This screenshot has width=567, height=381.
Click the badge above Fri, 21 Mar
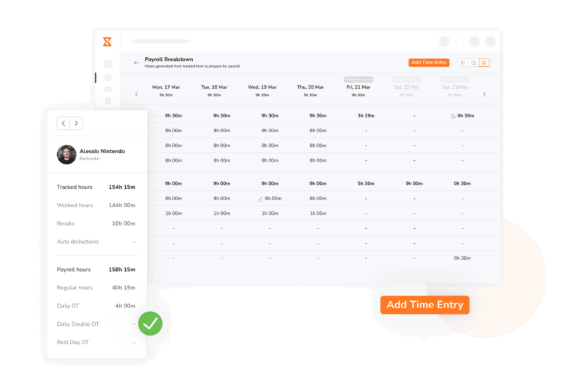[x=358, y=79]
